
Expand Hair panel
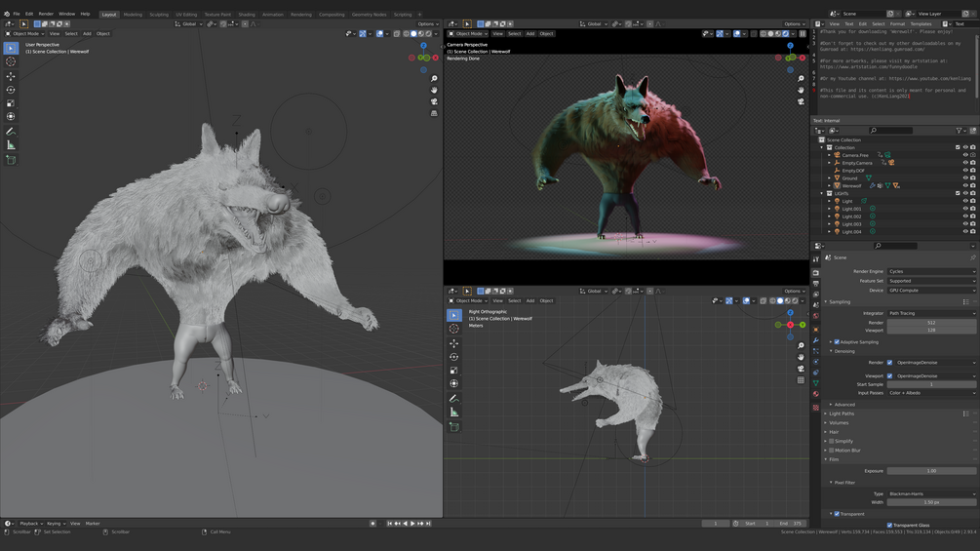834,432
